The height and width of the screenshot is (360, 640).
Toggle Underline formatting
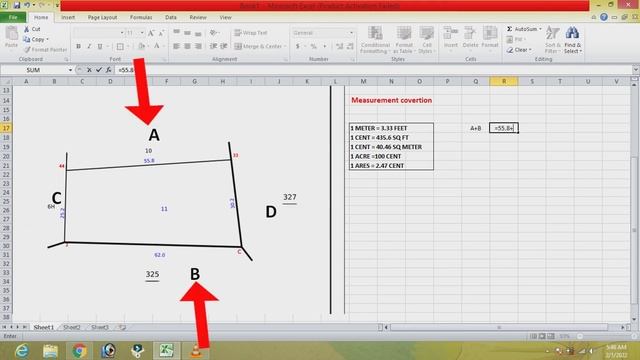[100, 47]
